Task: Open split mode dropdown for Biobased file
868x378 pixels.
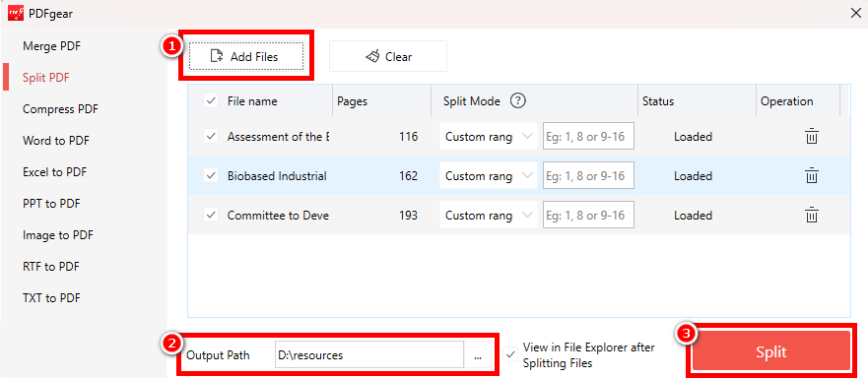Action: tap(489, 175)
